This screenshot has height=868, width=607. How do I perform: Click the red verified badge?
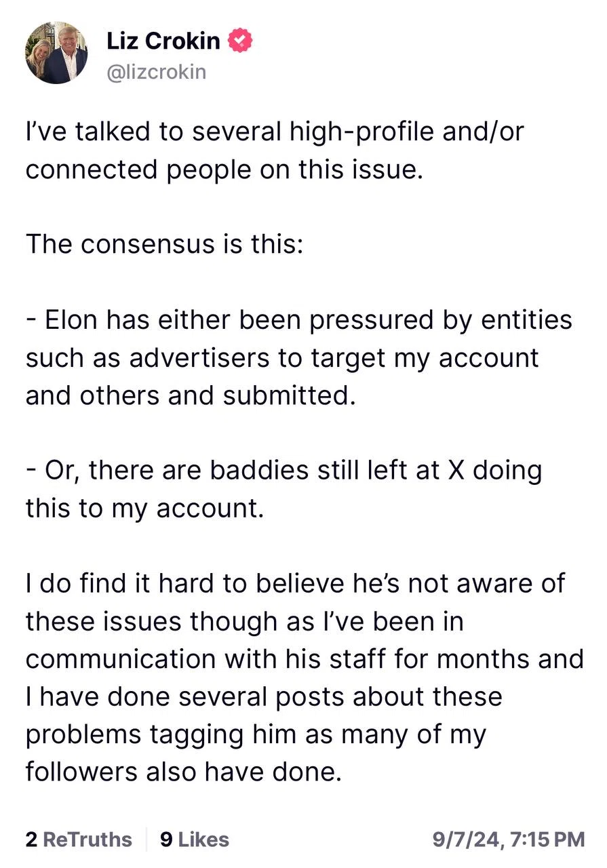click(239, 41)
